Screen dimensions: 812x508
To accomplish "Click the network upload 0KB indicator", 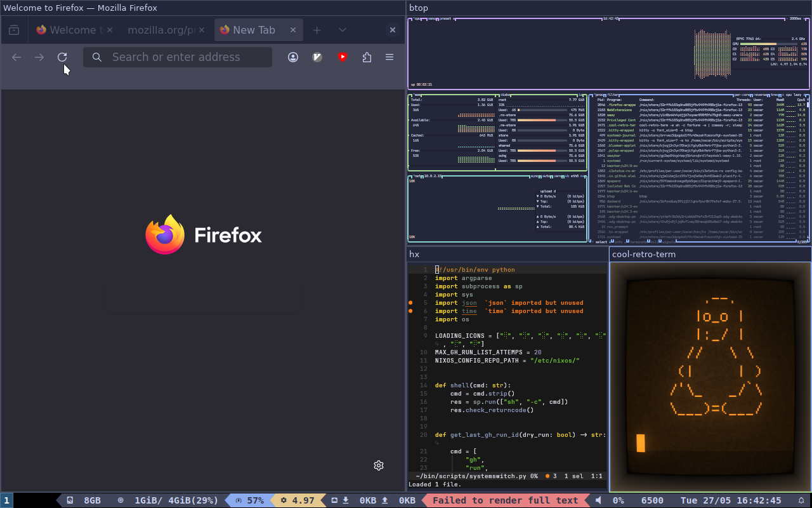I will 398,500.
